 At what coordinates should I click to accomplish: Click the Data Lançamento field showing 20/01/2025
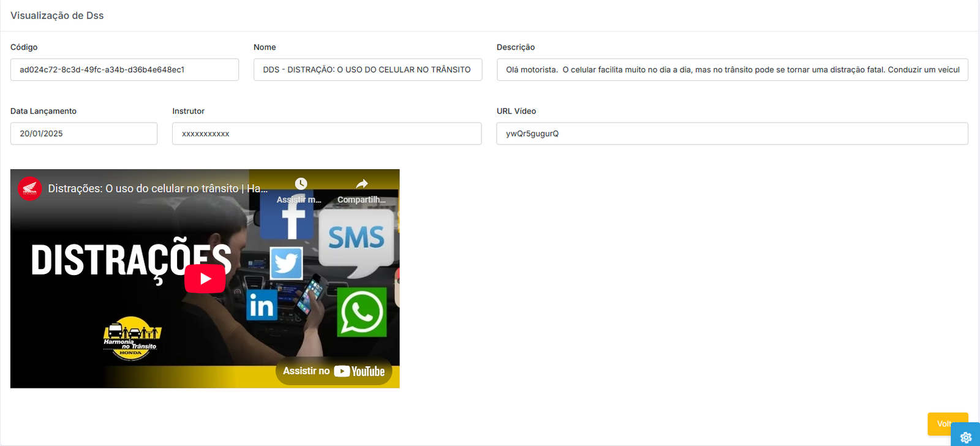pos(84,134)
